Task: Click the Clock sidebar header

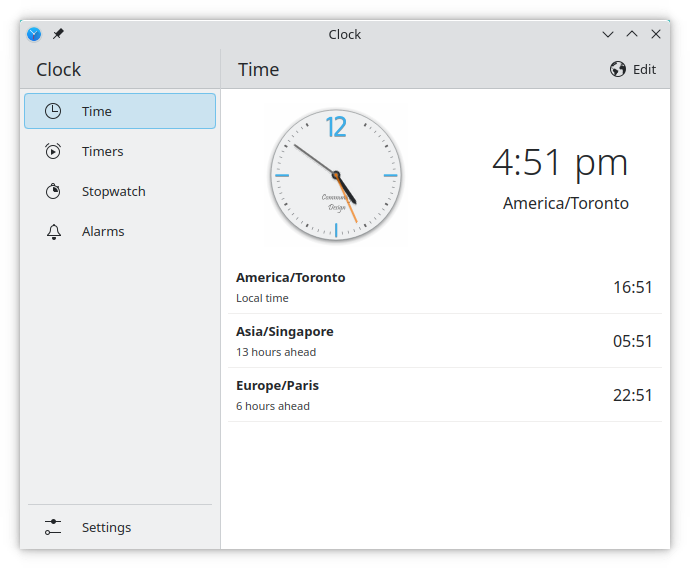Action: pyautogui.click(x=59, y=69)
